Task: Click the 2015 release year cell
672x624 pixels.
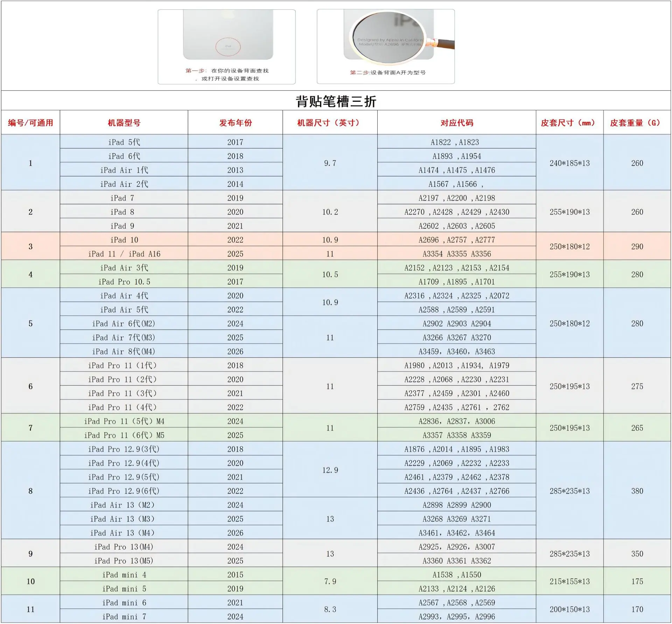Action: (235, 575)
